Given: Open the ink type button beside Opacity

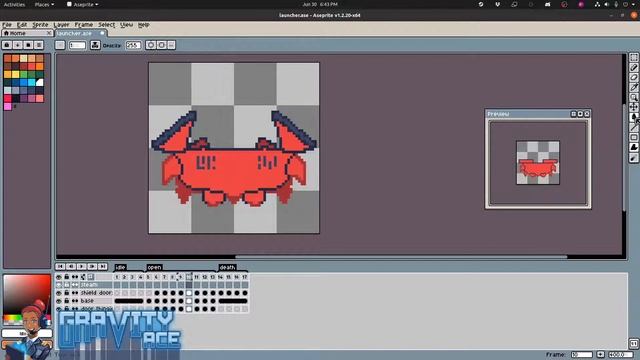Looking at the screenshot, I should [x=95, y=45].
